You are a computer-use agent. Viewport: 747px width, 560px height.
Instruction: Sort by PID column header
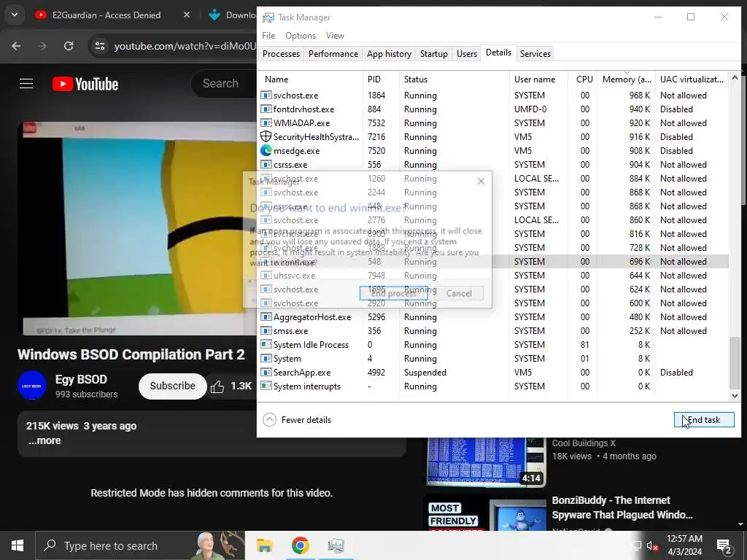click(381, 79)
